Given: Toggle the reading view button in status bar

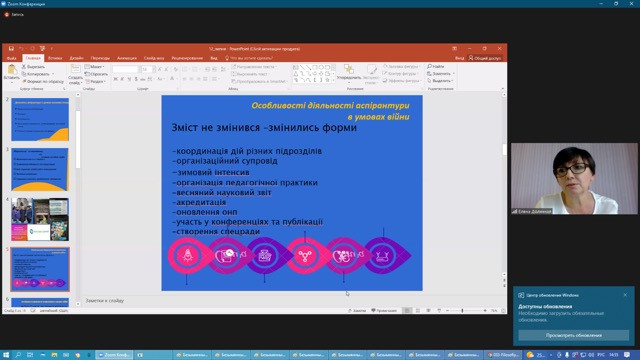Looking at the screenshot, I should pyautogui.click(x=428, y=311).
